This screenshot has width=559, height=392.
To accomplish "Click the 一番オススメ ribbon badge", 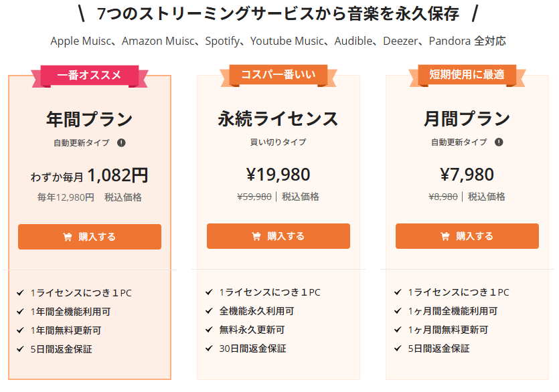I will [x=90, y=76].
